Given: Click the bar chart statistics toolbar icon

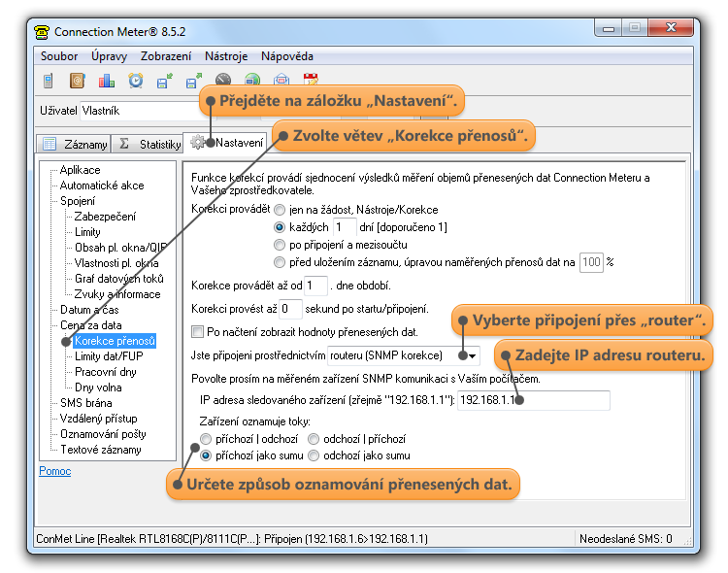Looking at the screenshot, I should click(107, 81).
